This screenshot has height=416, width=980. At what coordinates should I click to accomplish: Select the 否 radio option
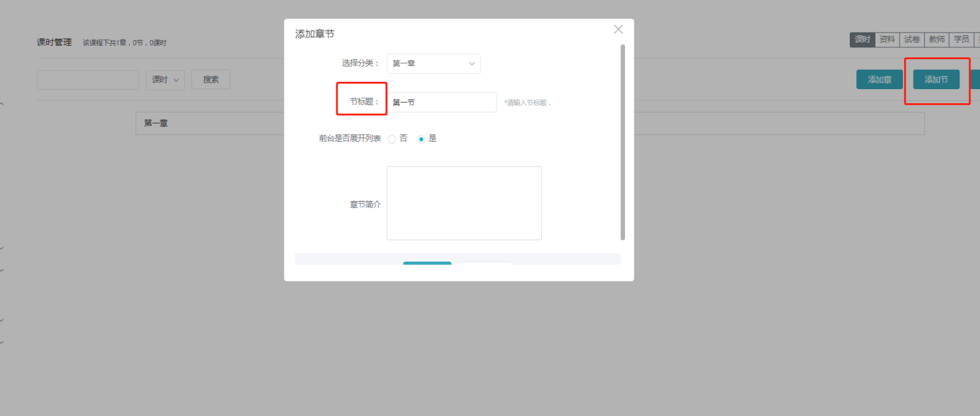pos(392,139)
